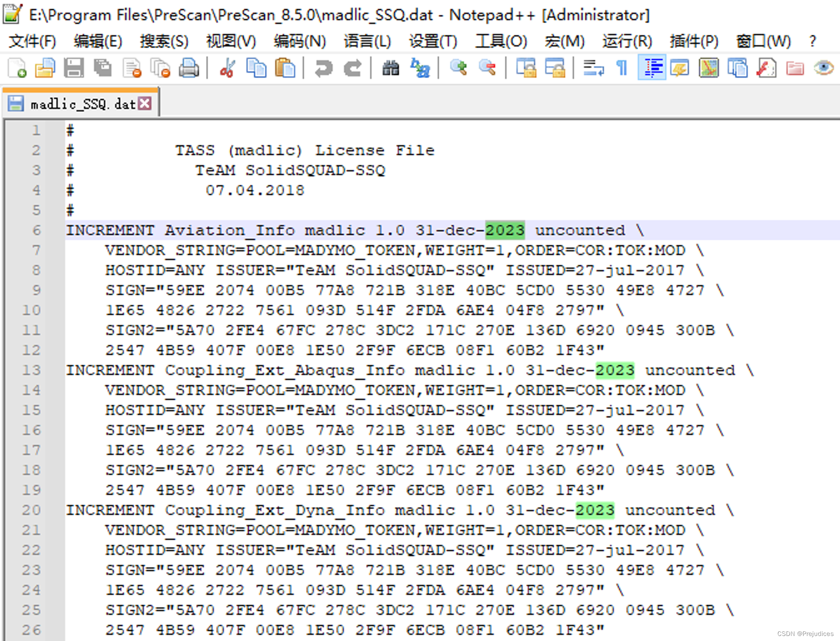Click the Open file folder icon
This screenshot has height=641, width=840.
(45, 68)
